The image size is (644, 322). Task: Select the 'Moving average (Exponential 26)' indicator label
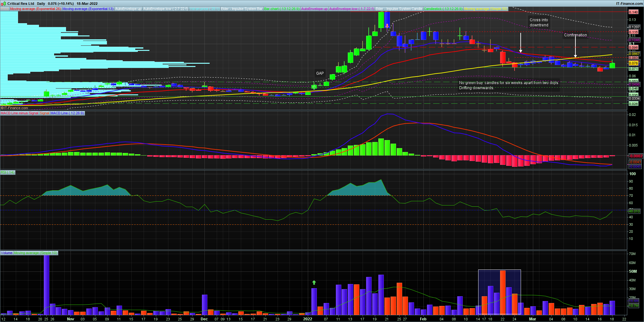click(x=35, y=9)
